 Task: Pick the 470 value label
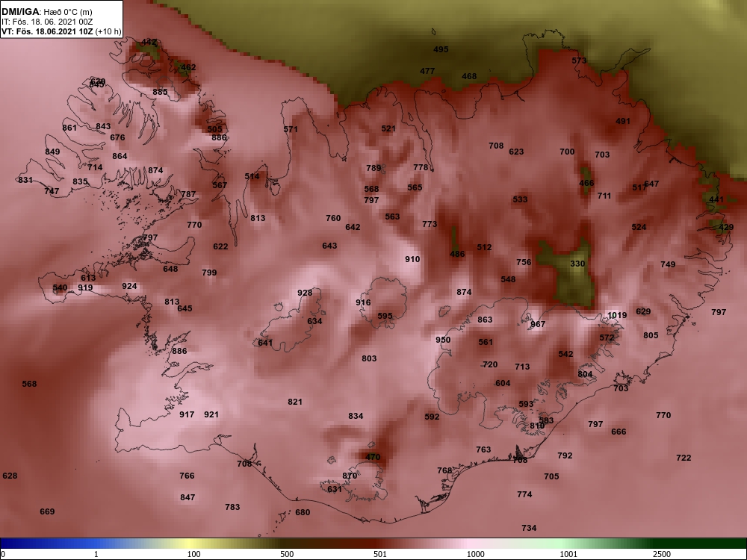coord(373,457)
